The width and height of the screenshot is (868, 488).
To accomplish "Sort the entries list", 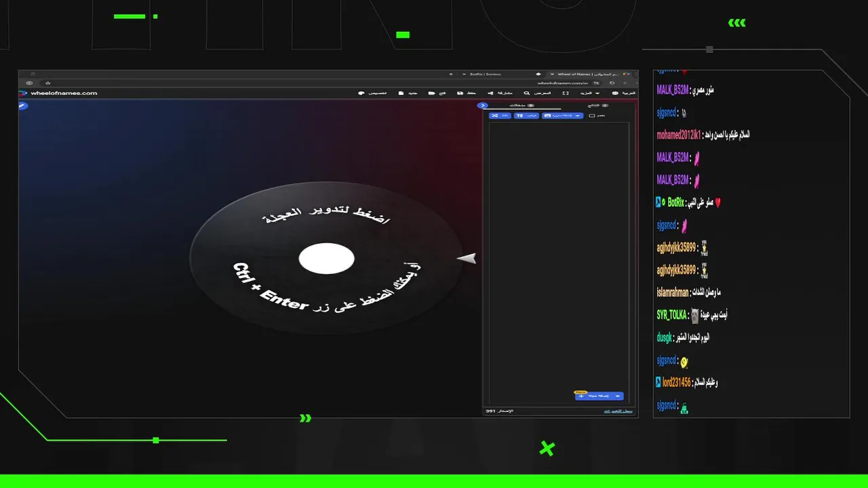I will tap(527, 115).
